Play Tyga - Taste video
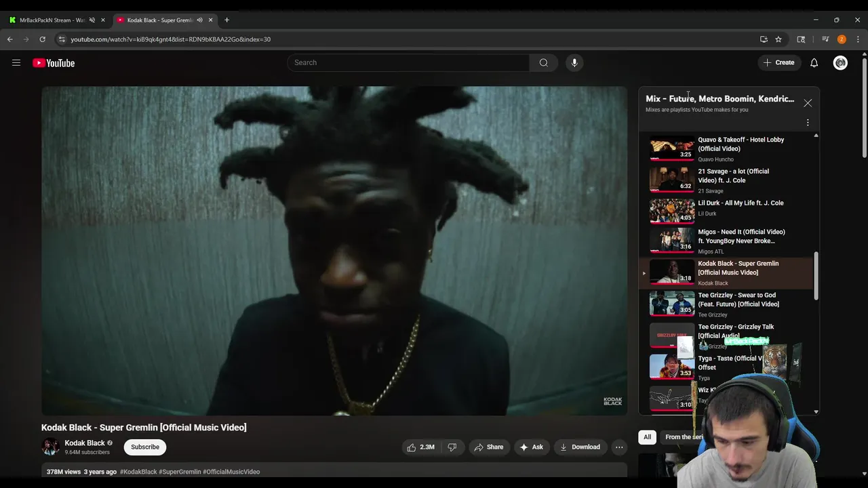 [726, 367]
